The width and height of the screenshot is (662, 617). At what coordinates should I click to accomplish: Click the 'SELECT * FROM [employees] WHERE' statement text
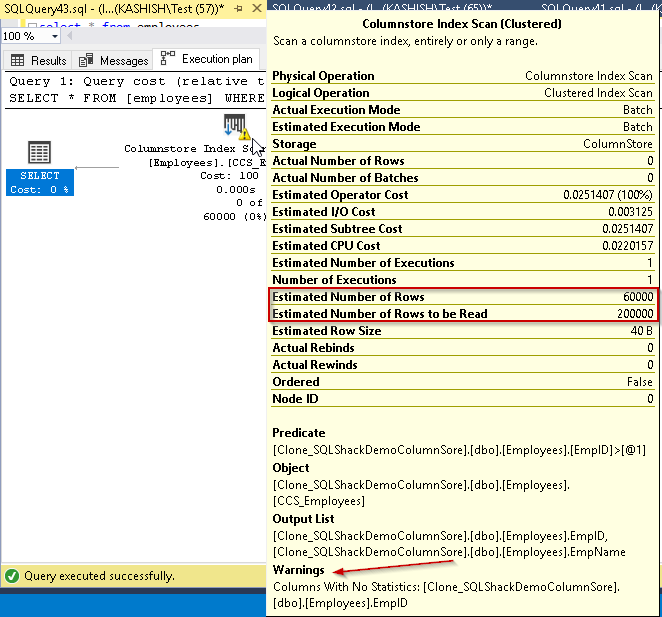click(x=136, y=98)
